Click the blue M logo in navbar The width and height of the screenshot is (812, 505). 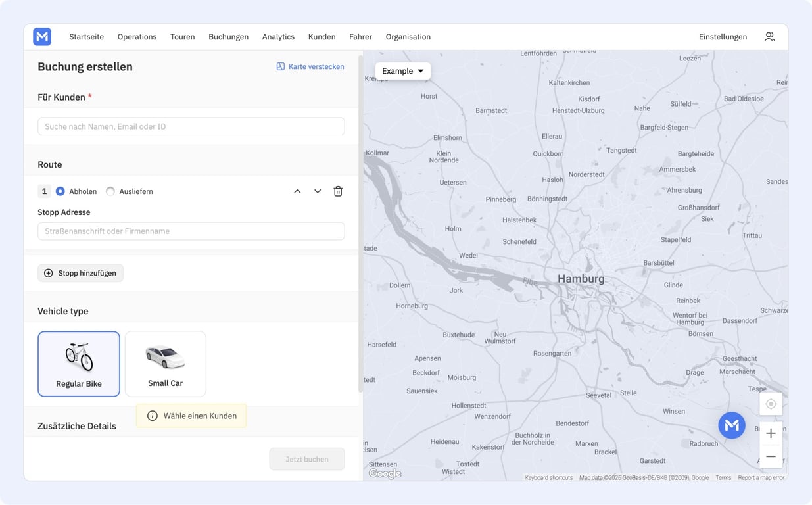42,37
